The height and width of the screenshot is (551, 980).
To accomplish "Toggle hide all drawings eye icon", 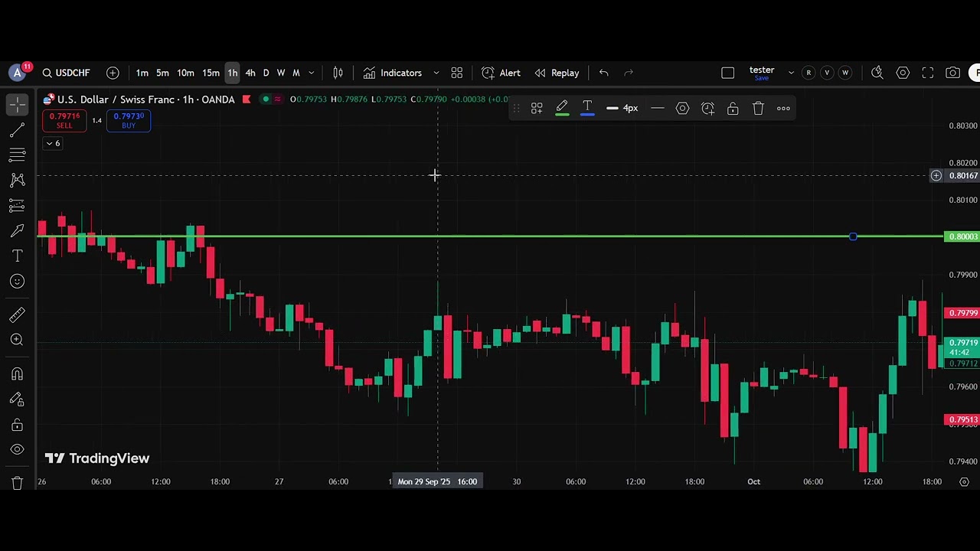I will [17, 450].
